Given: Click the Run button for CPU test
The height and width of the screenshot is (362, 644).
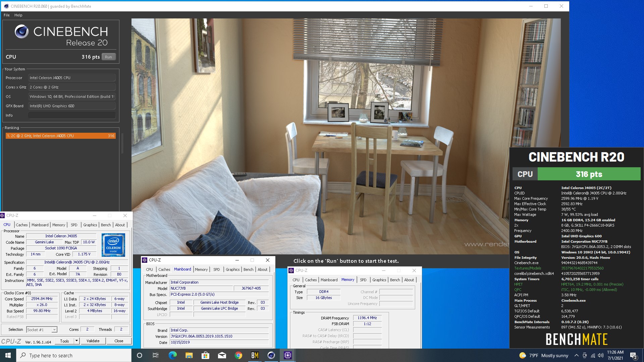Looking at the screenshot, I should [108, 57].
